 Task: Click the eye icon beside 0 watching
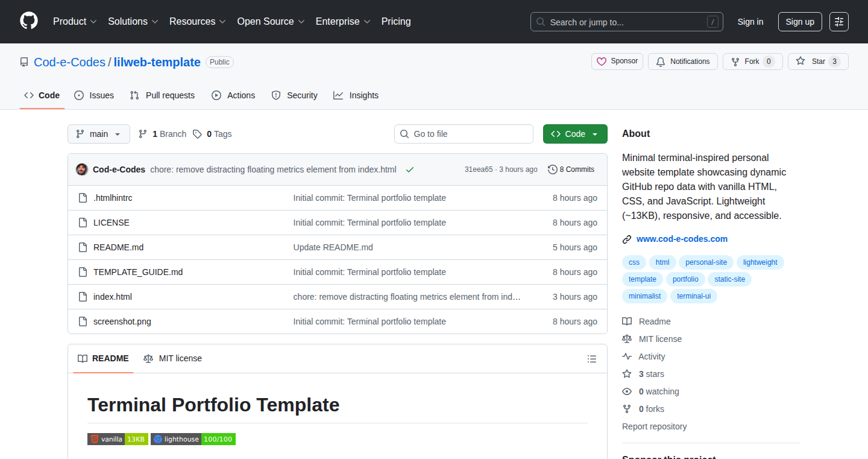(627, 391)
